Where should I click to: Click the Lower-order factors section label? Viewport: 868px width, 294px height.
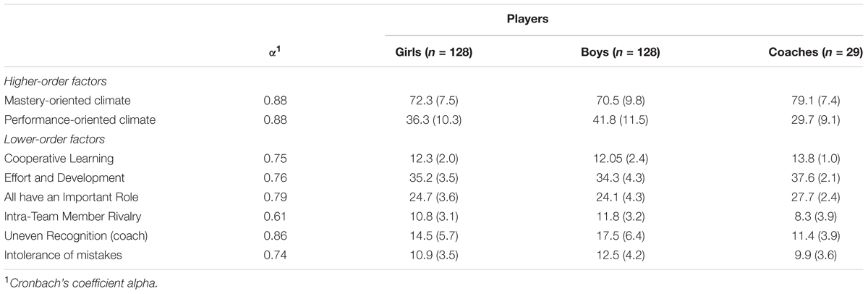[46, 138]
